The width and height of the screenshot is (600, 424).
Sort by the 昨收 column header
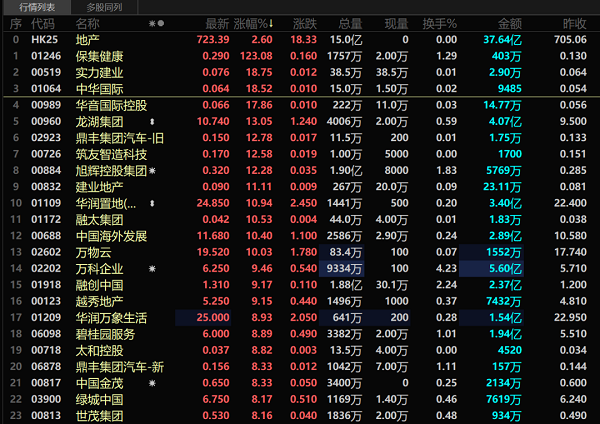pos(574,23)
